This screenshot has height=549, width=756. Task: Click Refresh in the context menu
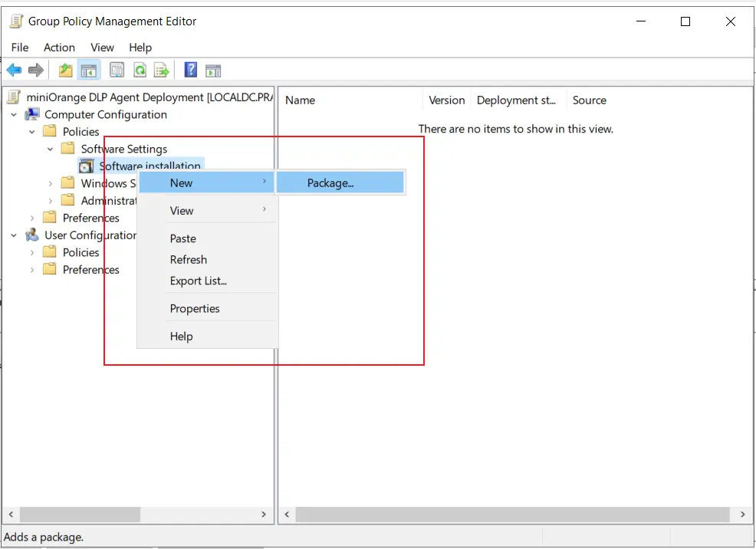188,259
